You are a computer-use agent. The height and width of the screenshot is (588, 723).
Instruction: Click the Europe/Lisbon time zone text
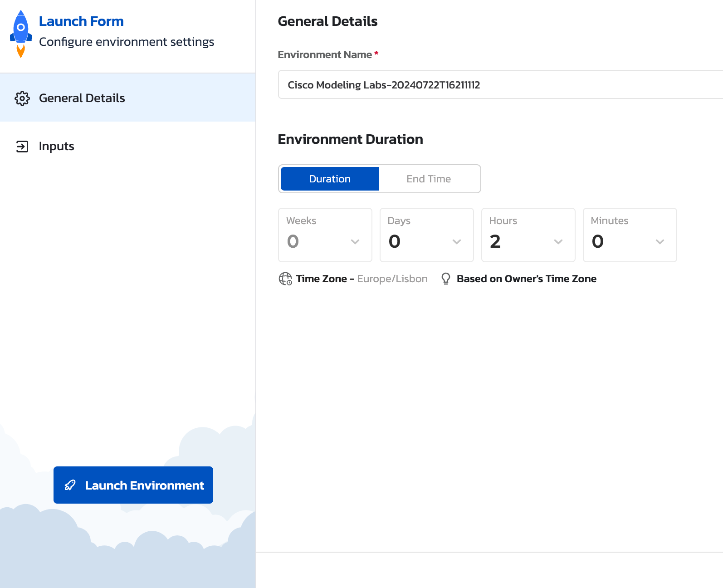coord(392,279)
